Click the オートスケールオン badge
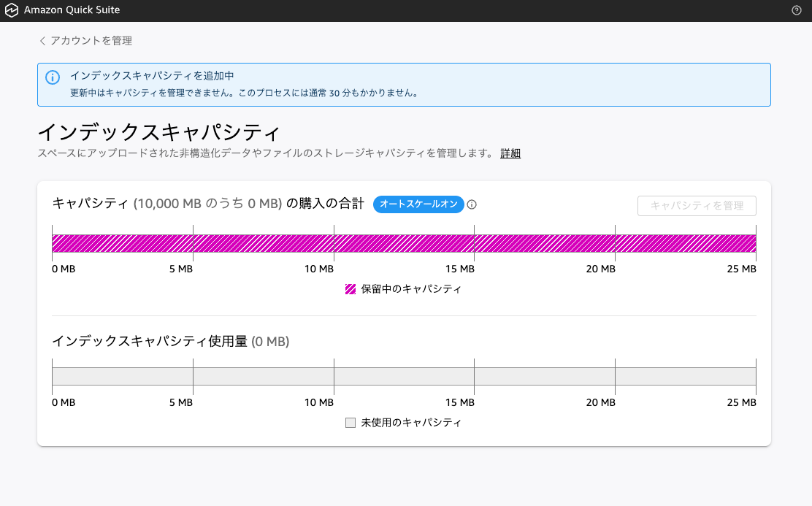Viewport: 812px width, 506px height. [418, 204]
